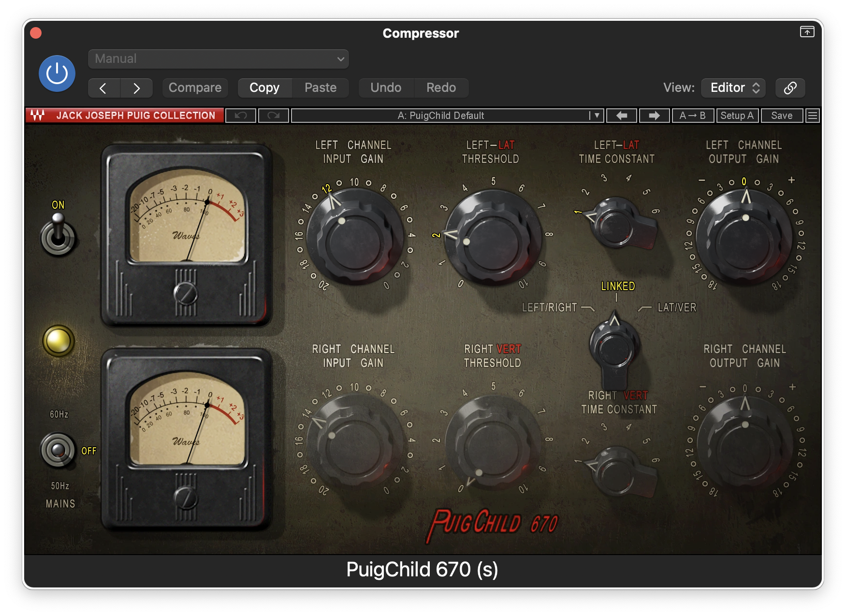The height and width of the screenshot is (616, 846).
Task: Open the Waves hamburger menu icon
Action: (x=813, y=116)
